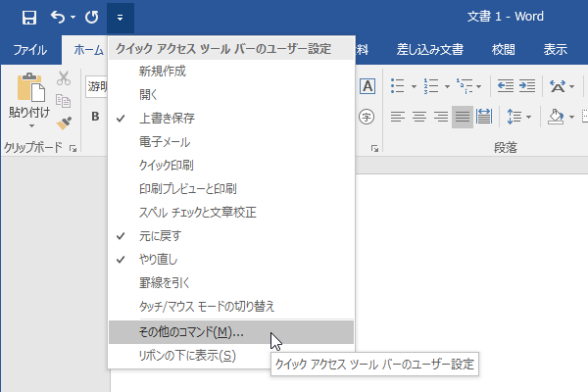Enable 開く in the toolbar menu
The height and width of the screenshot is (392, 588).
(231, 94)
